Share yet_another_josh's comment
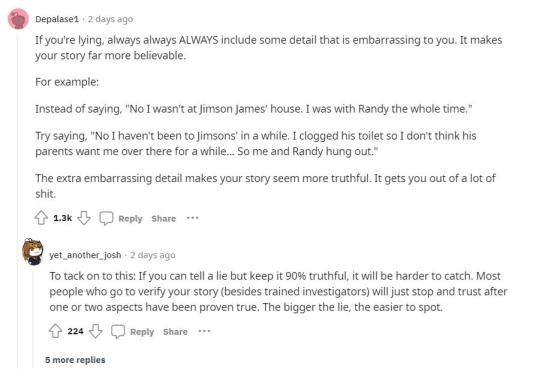The image size is (551, 369). tap(175, 332)
